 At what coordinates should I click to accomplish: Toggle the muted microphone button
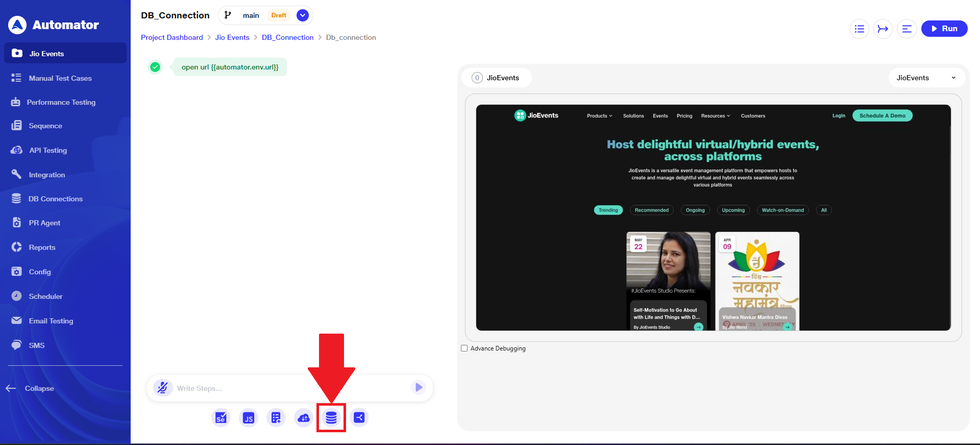click(x=163, y=388)
